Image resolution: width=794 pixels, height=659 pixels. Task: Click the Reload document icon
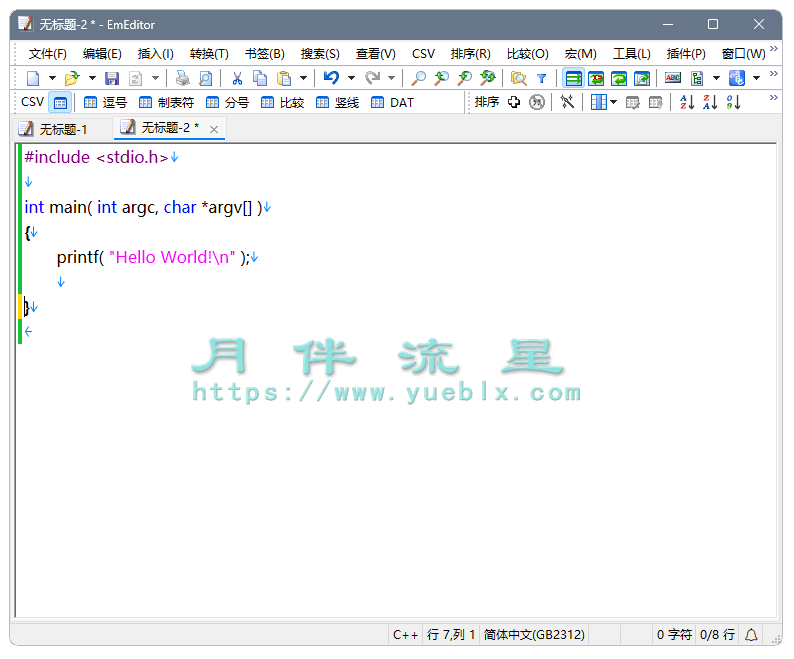click(136, 79)
